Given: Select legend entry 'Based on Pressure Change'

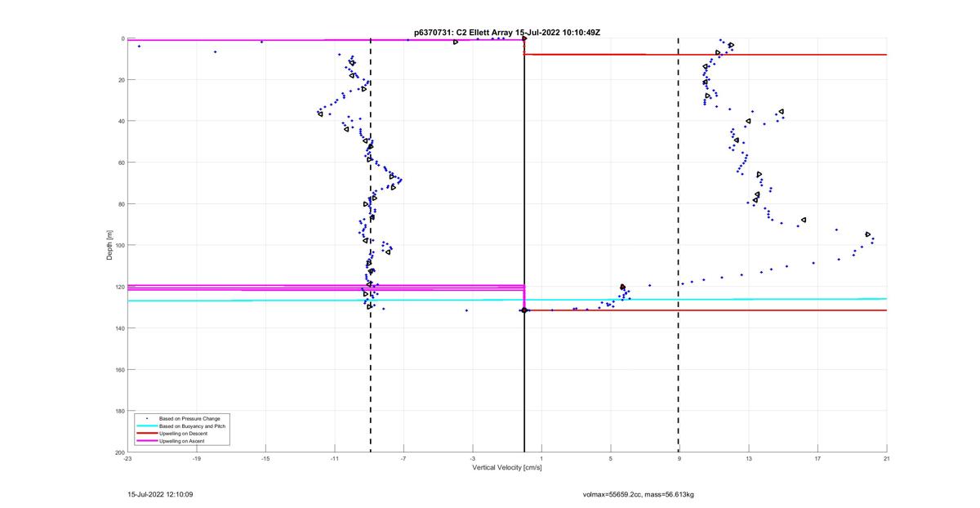Looking at the screenshot, I should (188, 418).
